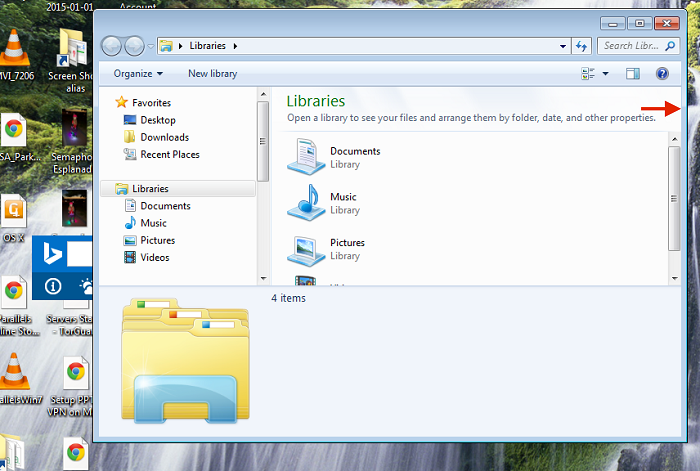Screen dimensions: 700x471
Task: Click navigation pane scroll down arrow
Action: 263,278
